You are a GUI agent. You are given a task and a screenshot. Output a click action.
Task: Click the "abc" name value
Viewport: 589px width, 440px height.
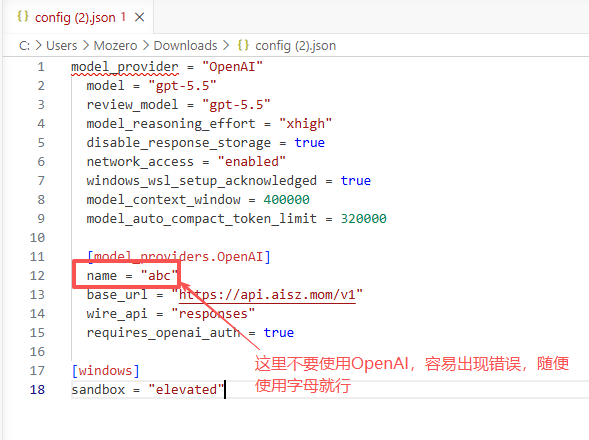pos(159,276)
